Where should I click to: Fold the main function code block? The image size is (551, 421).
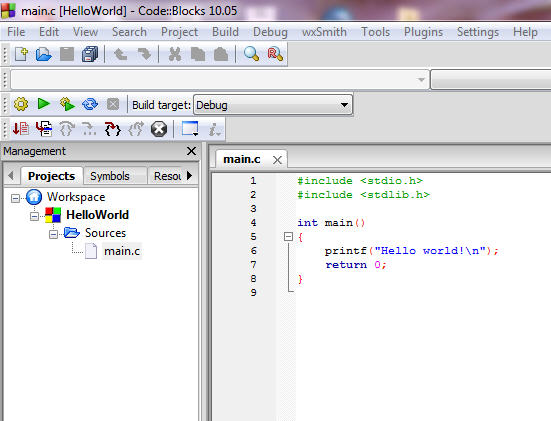pos(288,237)
